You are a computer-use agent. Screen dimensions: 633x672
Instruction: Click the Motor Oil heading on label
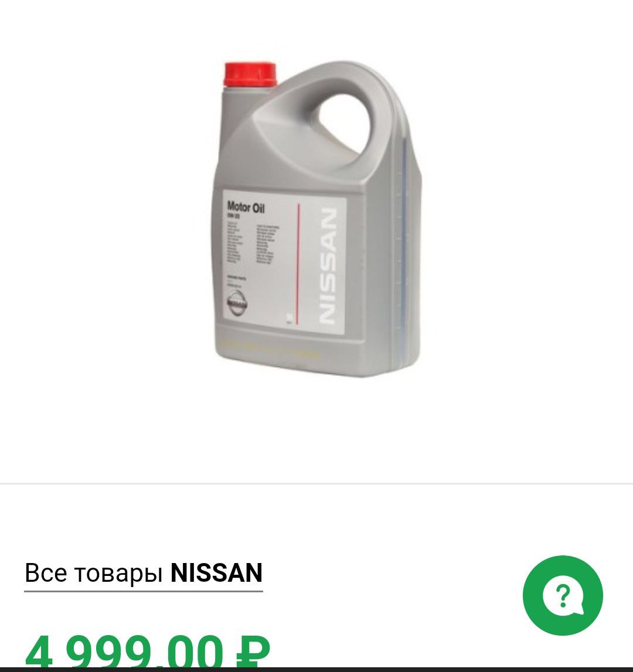(x=246, y=207)
